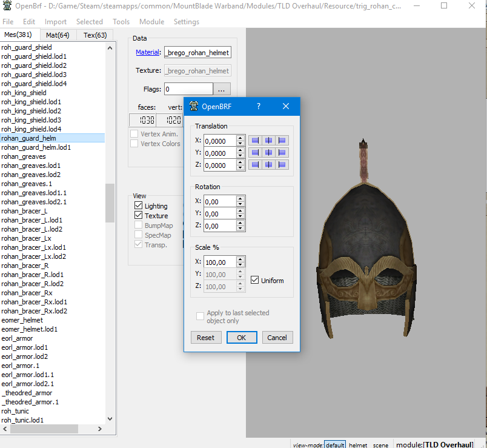Click the help question mark in OpenBRF dialog

[259, 106]
